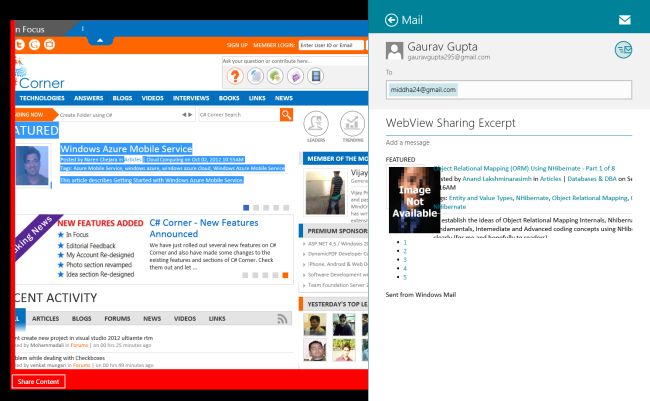This screenshot has width=650, height=401.
Task: Click the Google icon in the orange bar
Action: [x=34, y=44]
